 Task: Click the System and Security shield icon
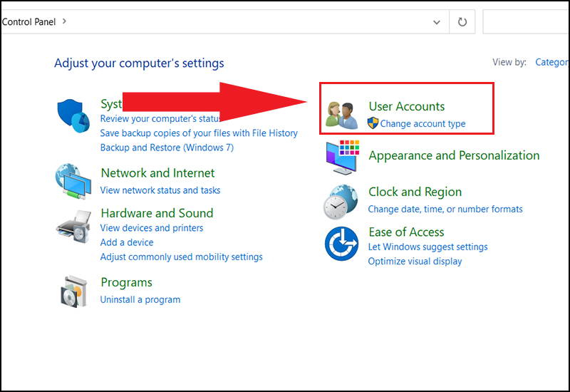click(73, 115)
